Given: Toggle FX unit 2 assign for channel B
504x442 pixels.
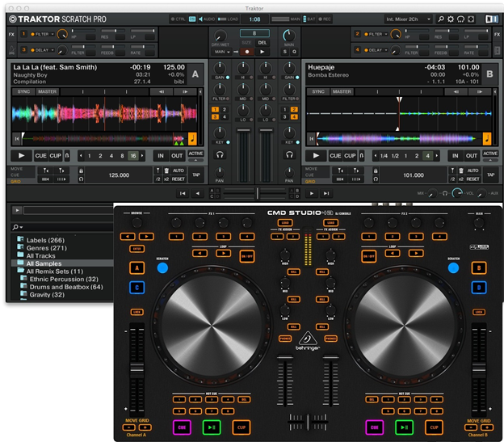Looking at the screenshot, I should (x=294, y=109).
